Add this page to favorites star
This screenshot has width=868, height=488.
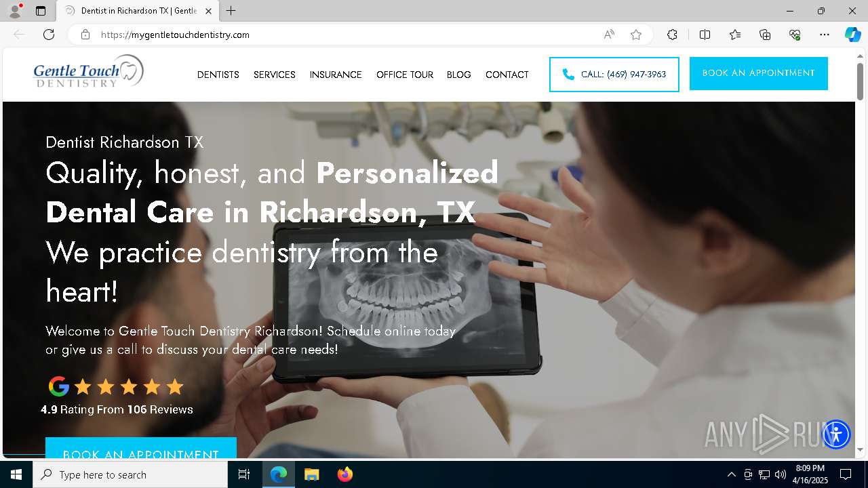pyautogui.click(x=636, y=35)
